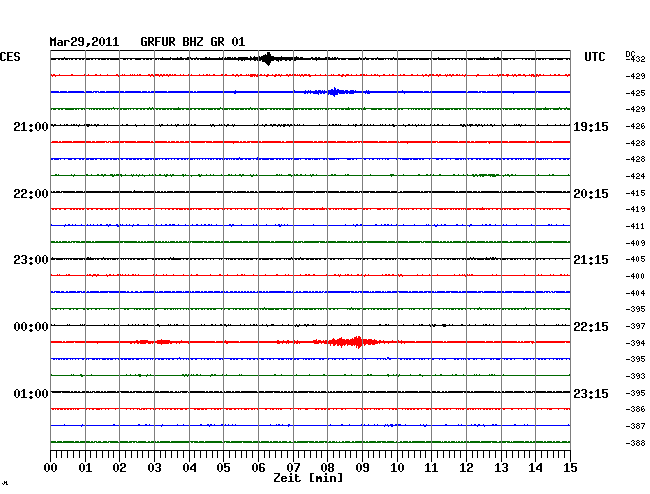The width and height of the screenshot is (650, 494).
Task: Click the 00:00 local time label
Action: [31, 327]
